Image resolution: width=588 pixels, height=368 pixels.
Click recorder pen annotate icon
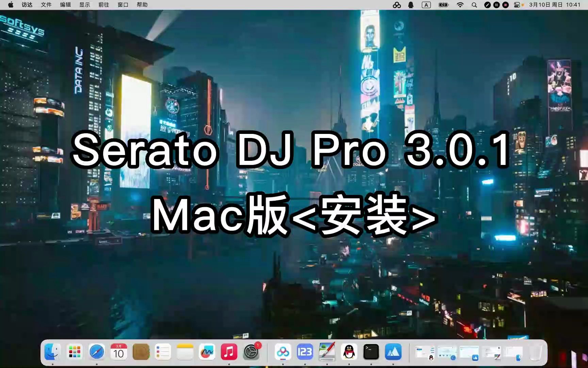click(488, 5)
